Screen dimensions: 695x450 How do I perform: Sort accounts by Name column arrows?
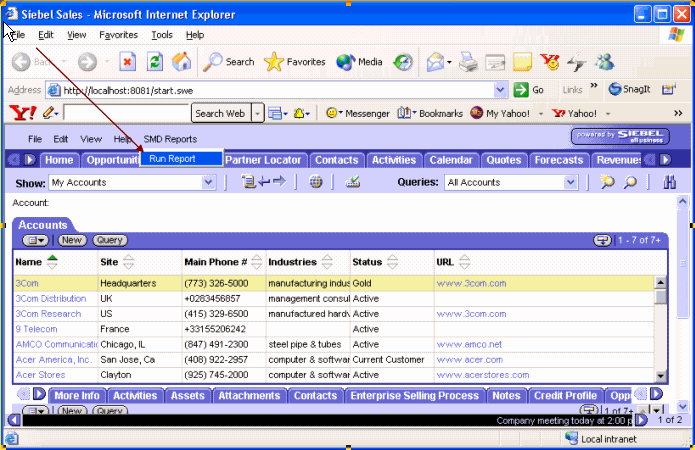(x=52, y=262)
